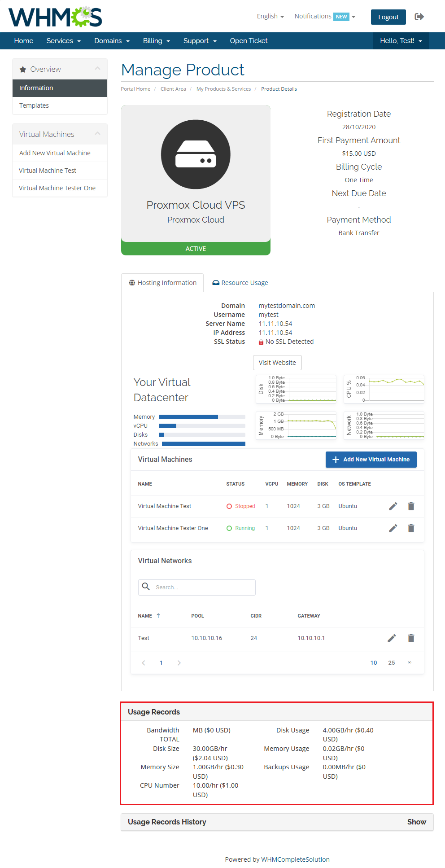Click Portal Home breadcrumb
The width and height of the screenshot is (445, 868).
coord(135,89)
